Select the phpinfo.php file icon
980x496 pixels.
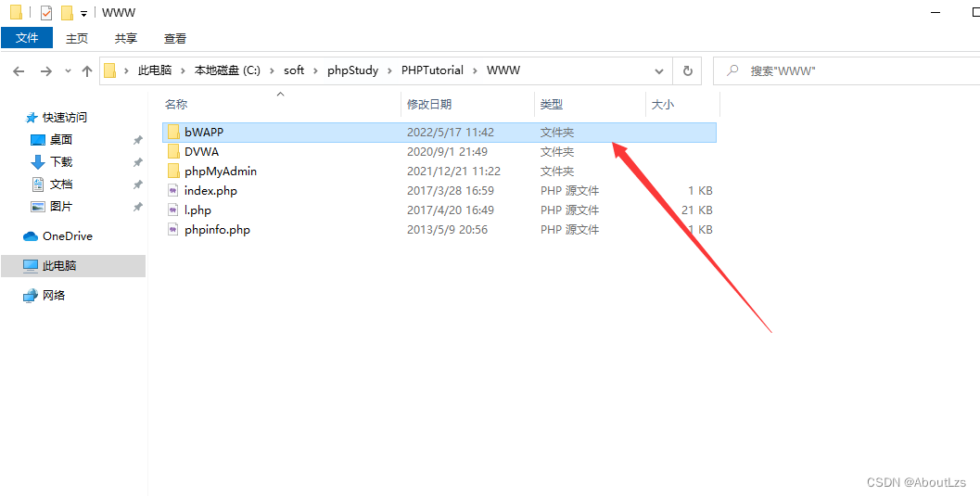click(x=173, y=229)
